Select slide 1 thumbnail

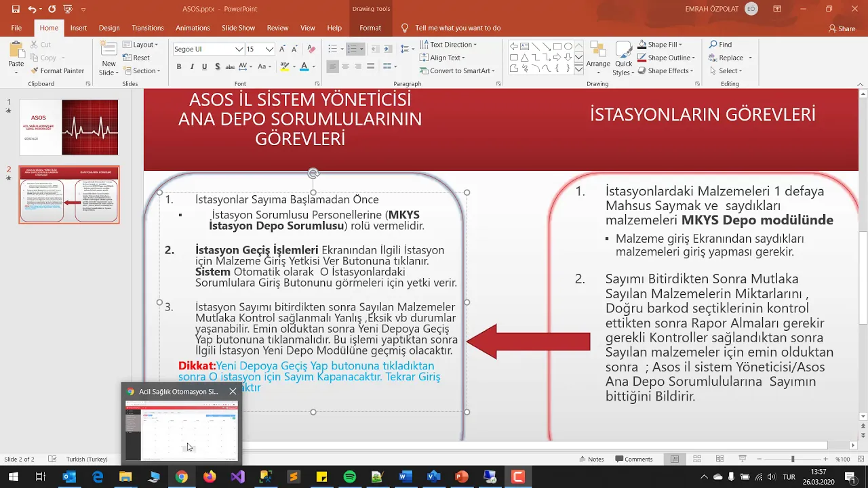68,127
